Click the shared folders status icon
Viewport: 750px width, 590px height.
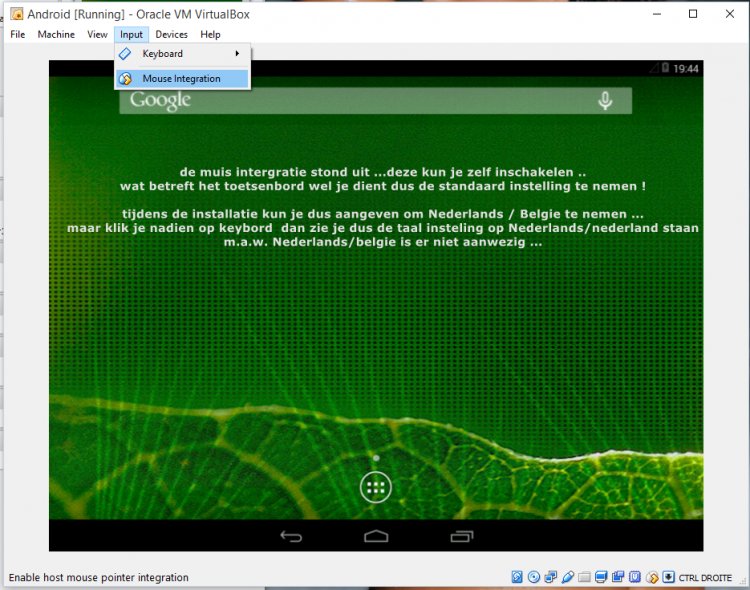click(585, 577)
